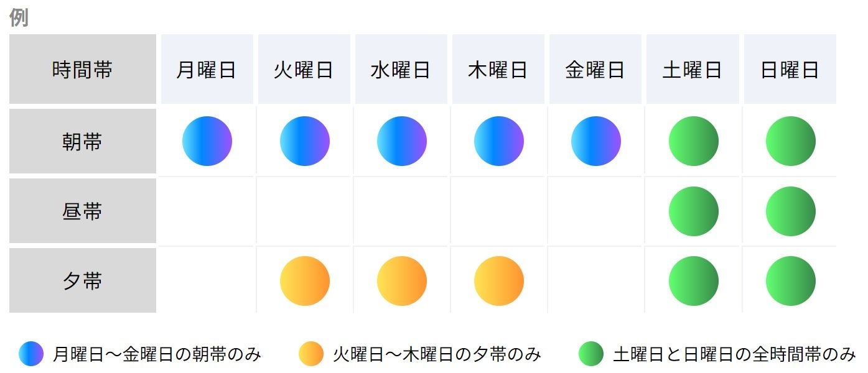Select the orange circle under 木曜日 in 夕帯
This screenshot has width=868, height=373.
[x=499, y=281]
